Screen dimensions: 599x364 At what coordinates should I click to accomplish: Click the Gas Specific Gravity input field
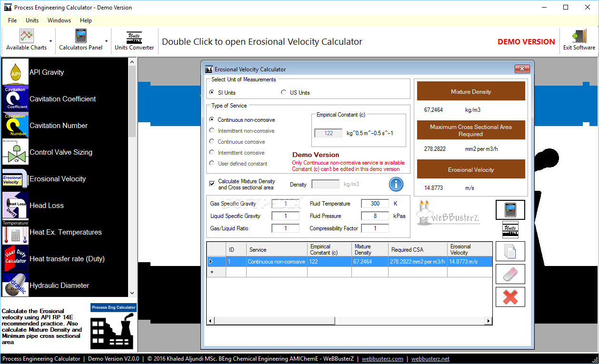click(285, 204)
